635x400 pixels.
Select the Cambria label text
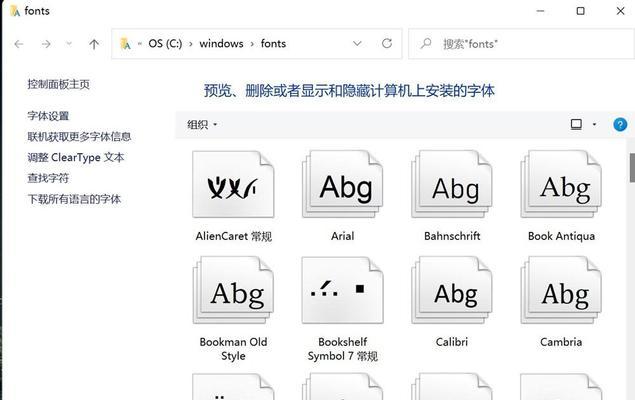561,342
